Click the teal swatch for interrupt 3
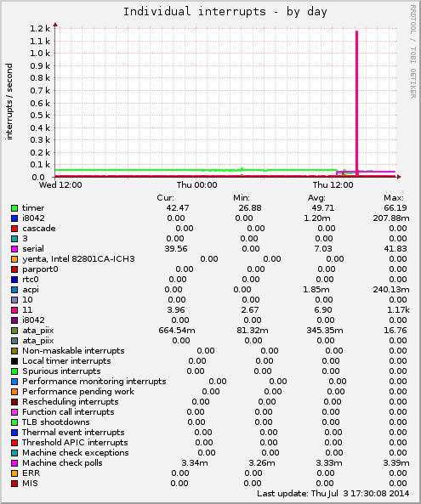421x504 pixels. click(14, 239)
